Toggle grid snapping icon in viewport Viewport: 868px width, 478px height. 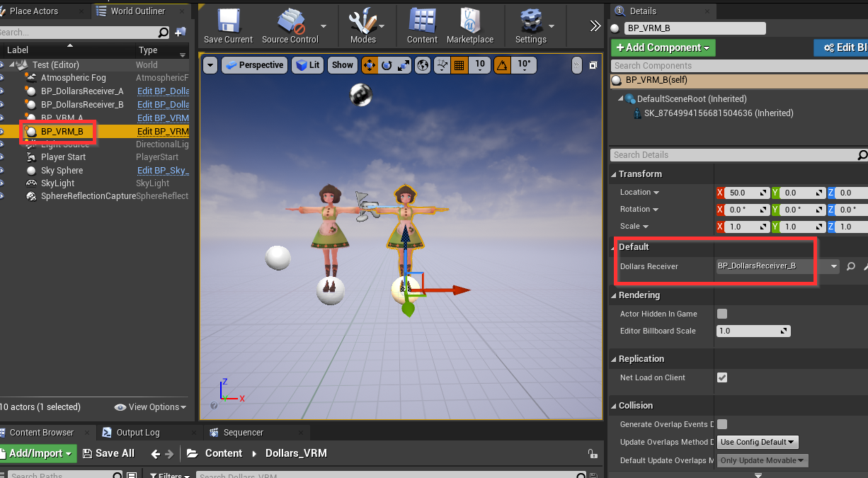[x=459, y=65]
